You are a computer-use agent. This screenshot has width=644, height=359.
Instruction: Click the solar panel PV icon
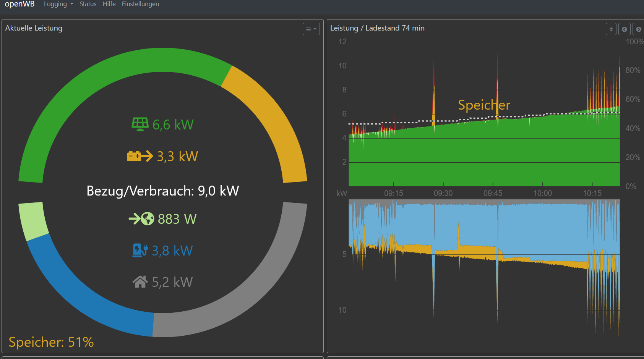[140, 125]
